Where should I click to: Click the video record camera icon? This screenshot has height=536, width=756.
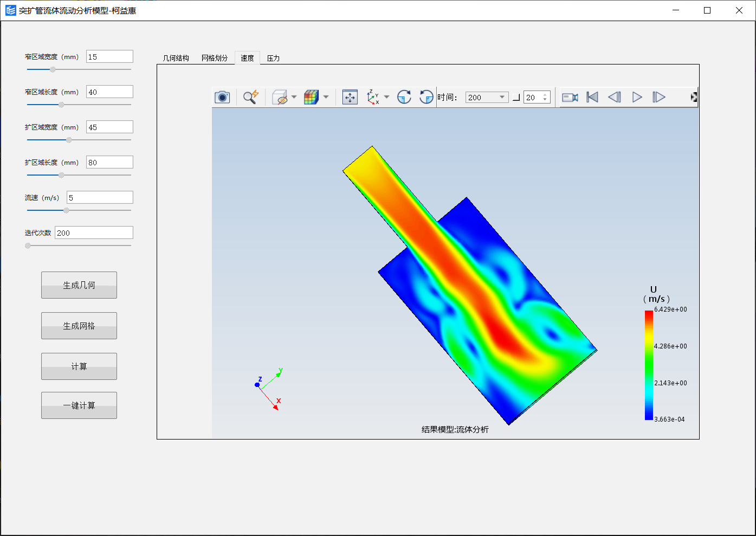point(570,97)
